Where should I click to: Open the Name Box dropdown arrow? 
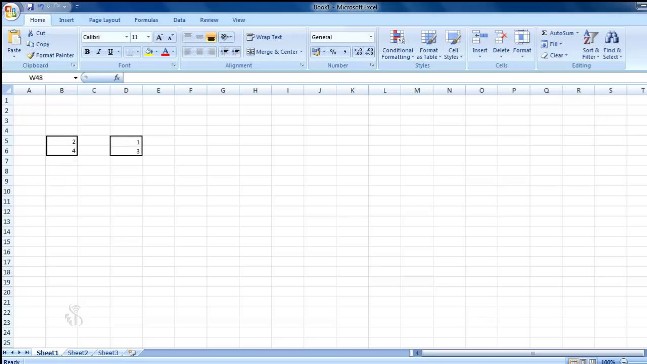[76, 78]
